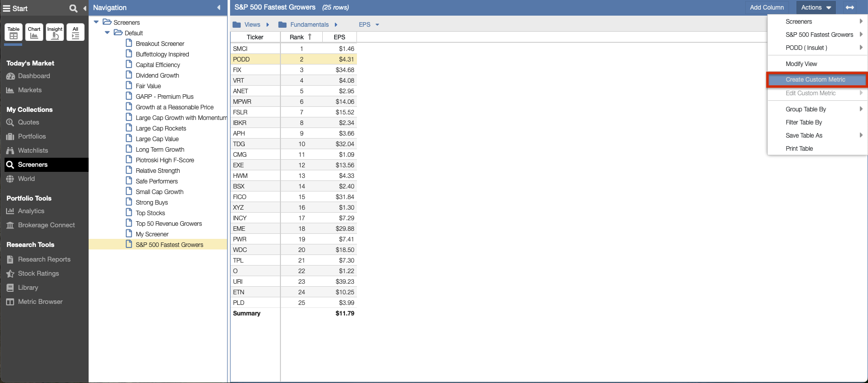Click the search magnifier icon
Screen dimensions: 868x383
pos(74,8)
